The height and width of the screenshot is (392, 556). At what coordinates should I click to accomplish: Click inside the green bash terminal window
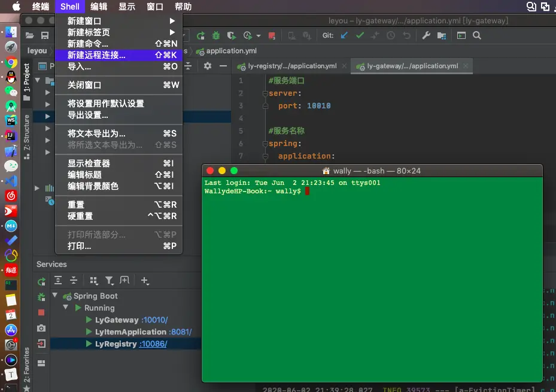[371, 269]
